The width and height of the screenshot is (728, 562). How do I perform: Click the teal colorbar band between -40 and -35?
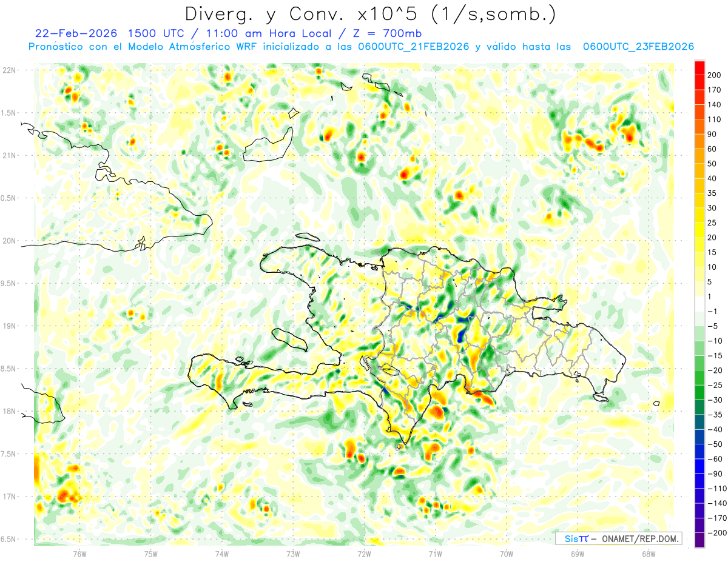tap(699, 422)
